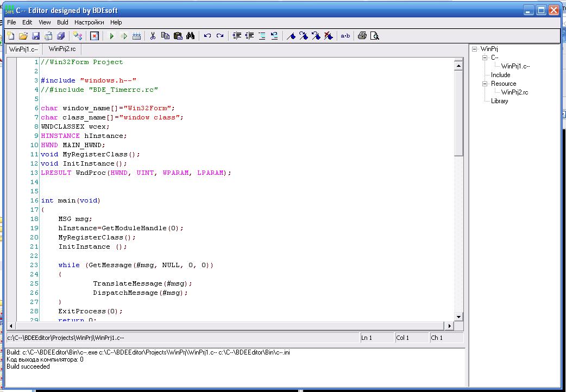Image resolution: width=566 pixels, height=392 pixels.
Task: Click the green step-run arrow icon
Action: [124, 36]
